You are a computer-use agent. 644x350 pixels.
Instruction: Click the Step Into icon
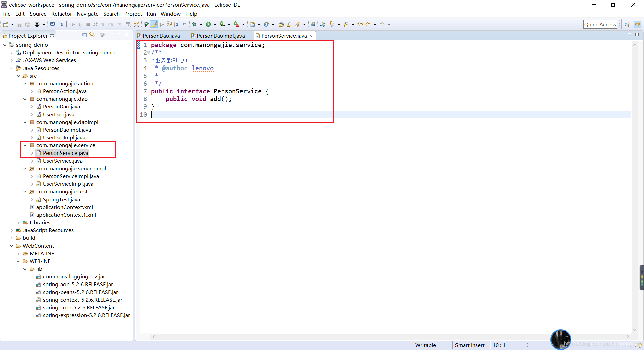103,24
